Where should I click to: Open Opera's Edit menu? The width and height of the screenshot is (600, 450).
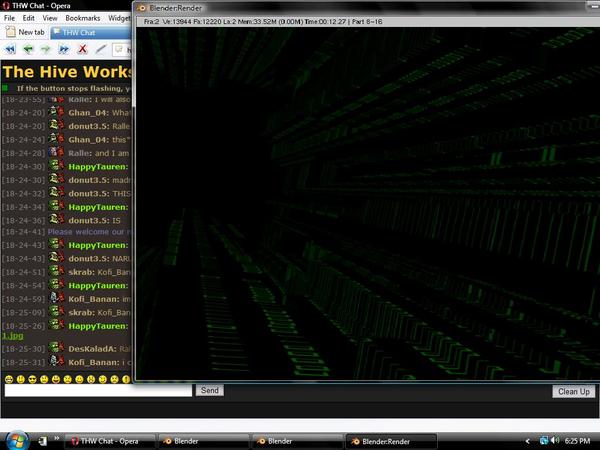(28, 18)
